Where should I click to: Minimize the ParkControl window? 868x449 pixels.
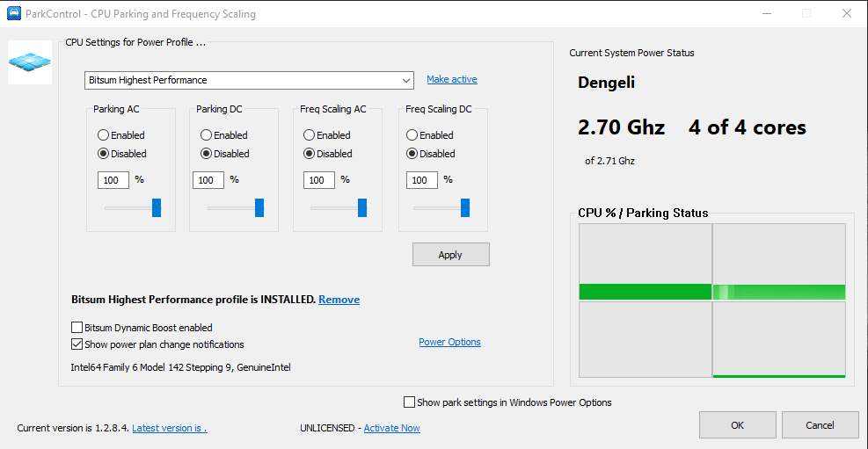pos(766,13)
